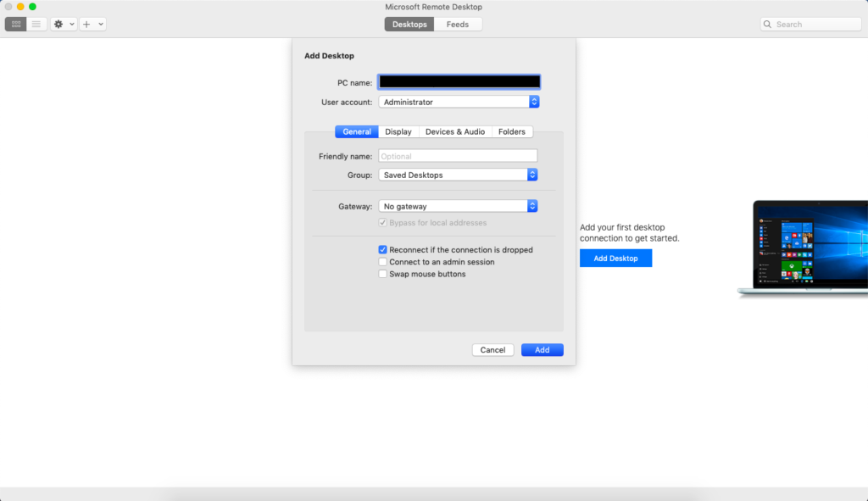This screenshot has width=868, height=501.
Task: Open the Devices & Audio tab
Action: [x=455, y=131]
